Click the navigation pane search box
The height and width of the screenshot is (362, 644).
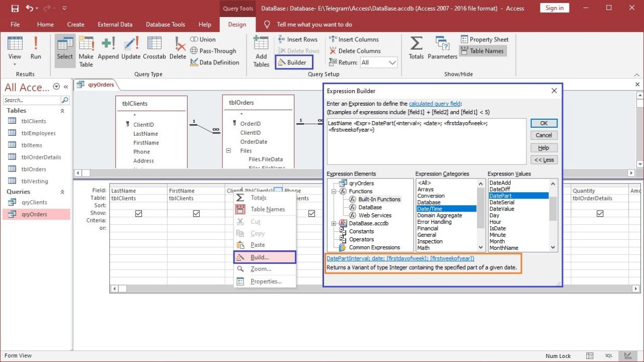click(32, 100)
